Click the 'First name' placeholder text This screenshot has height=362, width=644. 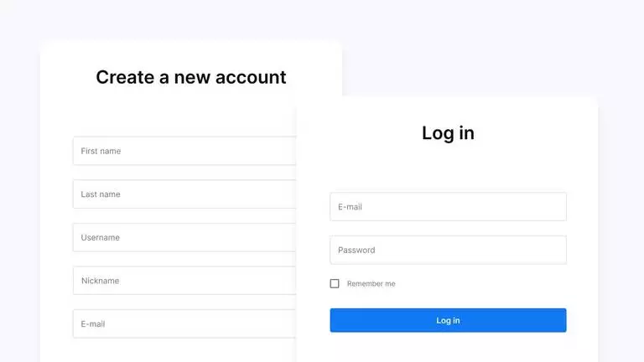pyautogui.click(x=101, y=152)
